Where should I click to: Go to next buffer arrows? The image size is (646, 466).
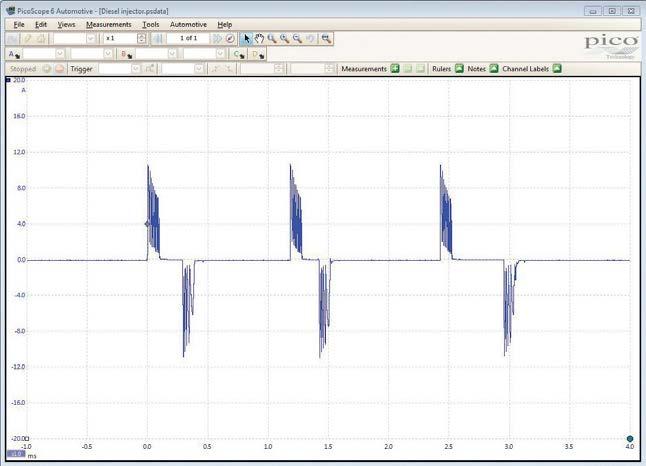coord(217,39)
